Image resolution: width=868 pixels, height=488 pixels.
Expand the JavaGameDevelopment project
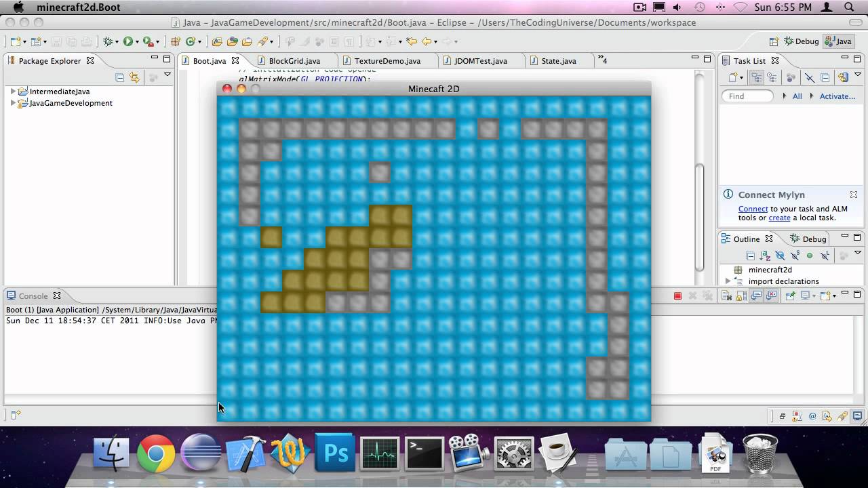tap(13, 103)
